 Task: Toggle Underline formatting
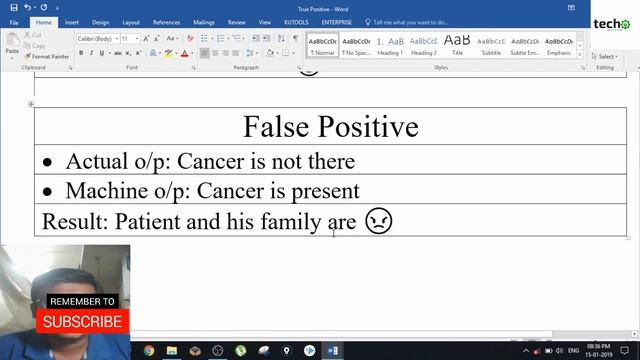[x=102, y=53]
